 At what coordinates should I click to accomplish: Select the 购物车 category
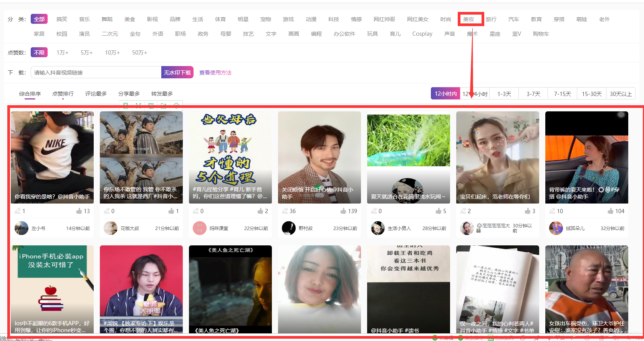pyautogui.click(x=541, y=34)
